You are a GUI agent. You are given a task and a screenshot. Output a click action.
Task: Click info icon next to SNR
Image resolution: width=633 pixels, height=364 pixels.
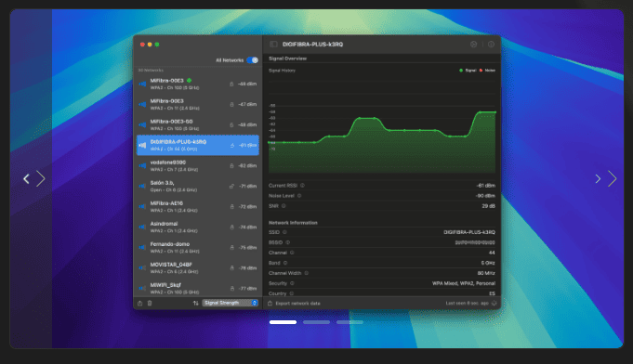(284, 206)
